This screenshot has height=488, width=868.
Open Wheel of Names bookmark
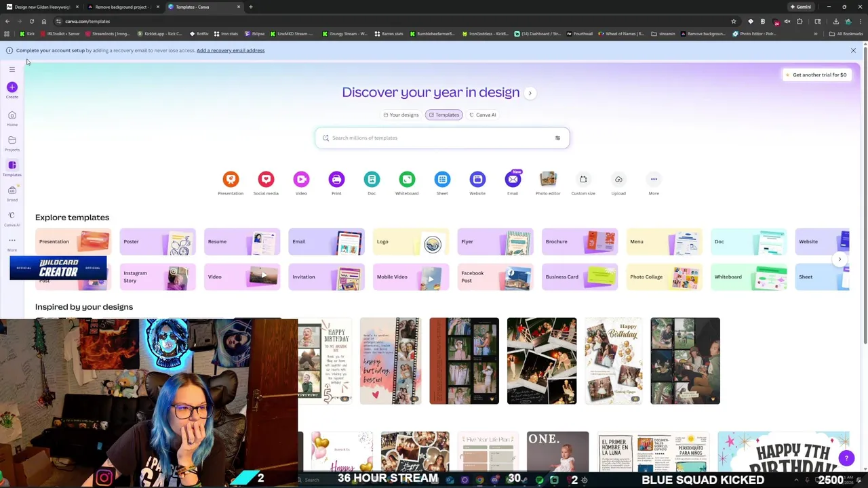coord(620,33)
